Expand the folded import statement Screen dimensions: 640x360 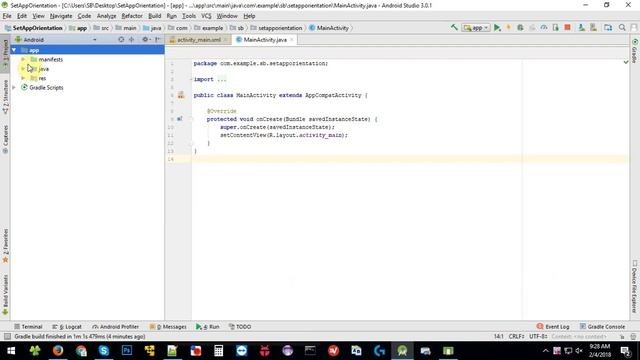[222, 79]
